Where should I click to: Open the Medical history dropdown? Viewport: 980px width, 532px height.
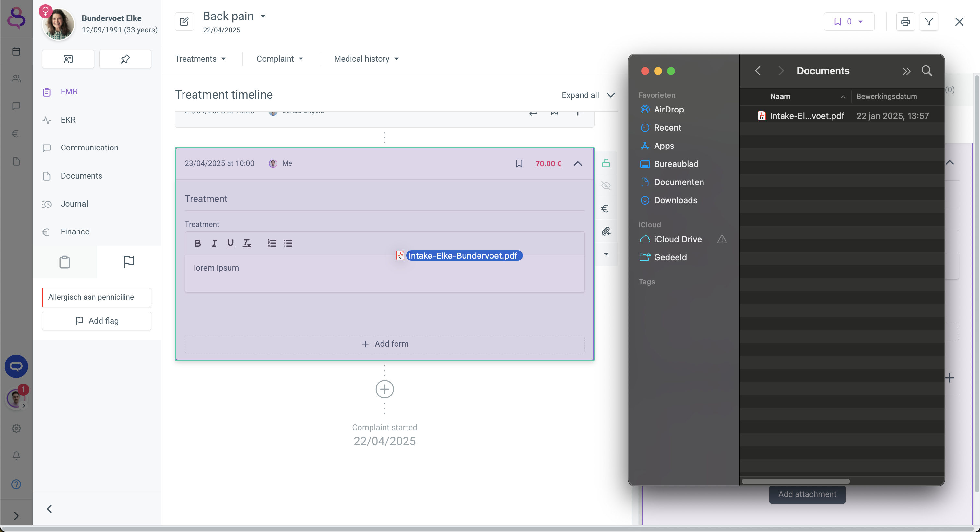click(366, 59)
